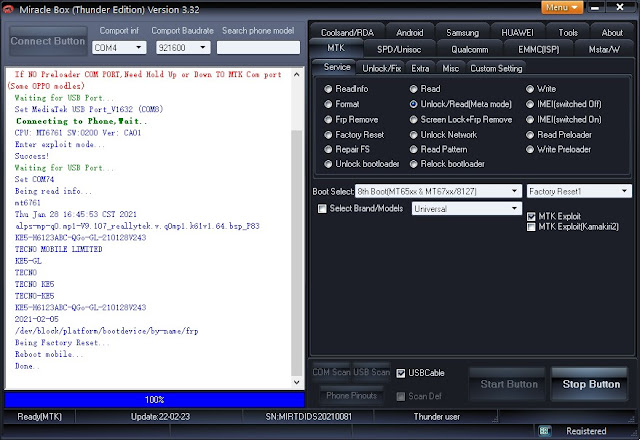The height and width of the screenshot is (440, 640).
Task: Toggle the Scan Def checkbox
Action: [x=401, y=396]
